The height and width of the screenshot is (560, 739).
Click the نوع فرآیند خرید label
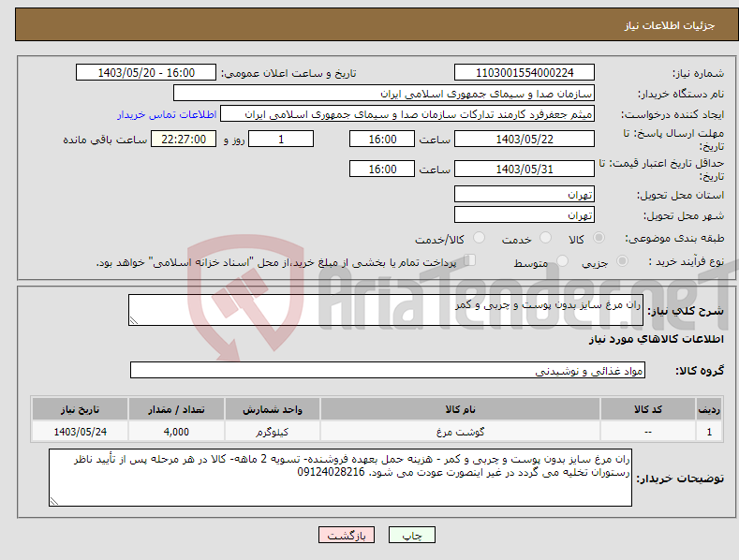687,261
